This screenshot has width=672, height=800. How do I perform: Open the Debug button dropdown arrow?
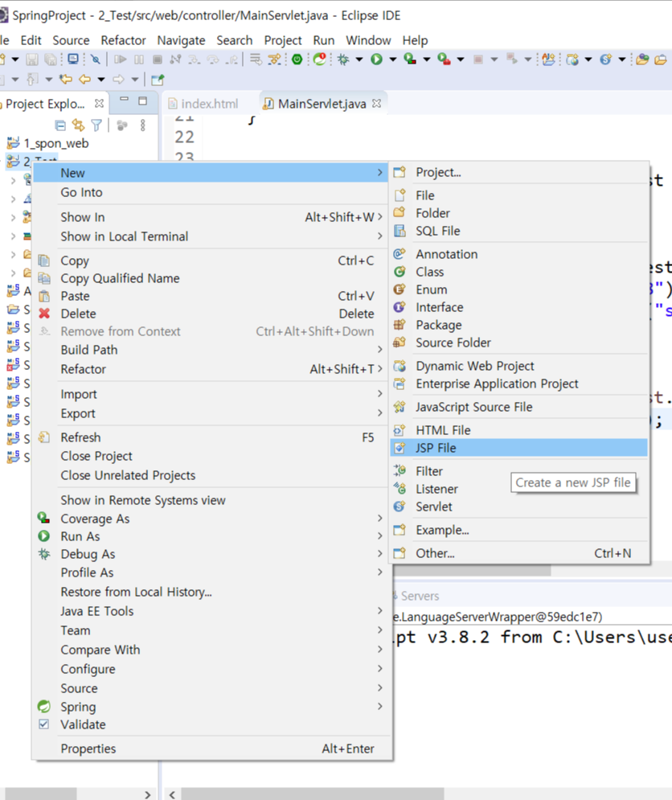tap(359, 59)
